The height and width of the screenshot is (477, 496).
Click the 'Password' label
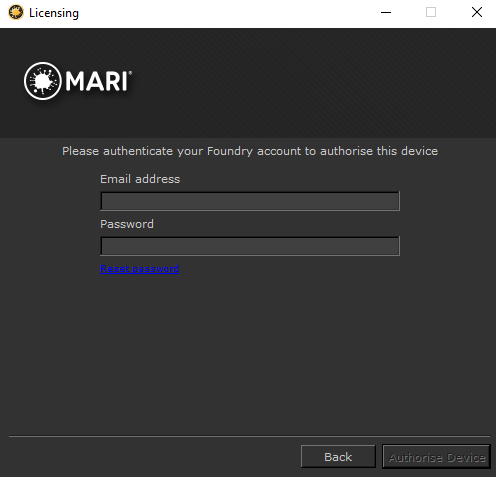127,224
